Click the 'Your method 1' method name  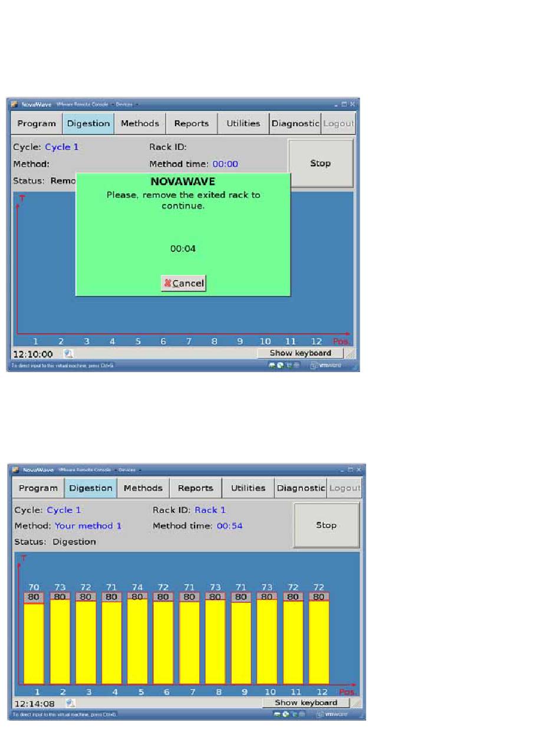(x=88, y=525)
